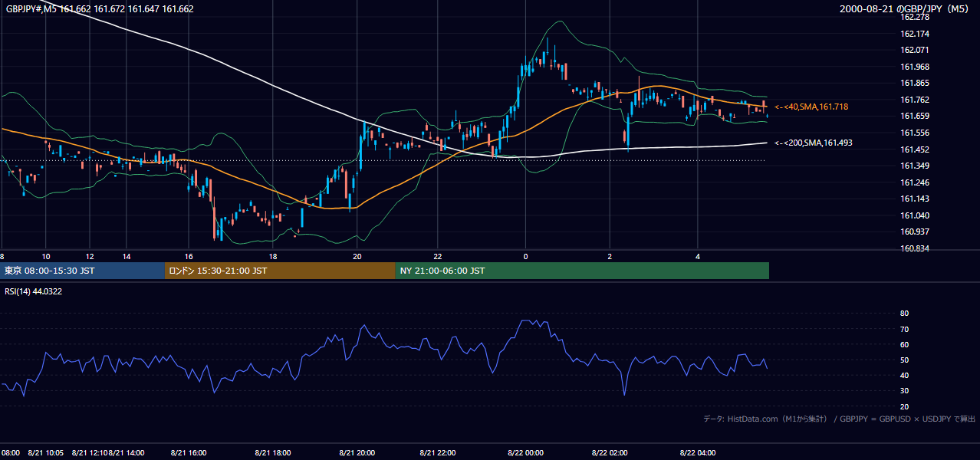Click hour label 16 under price chart
Screen dimensions: 980x460
tap(189, 256)
